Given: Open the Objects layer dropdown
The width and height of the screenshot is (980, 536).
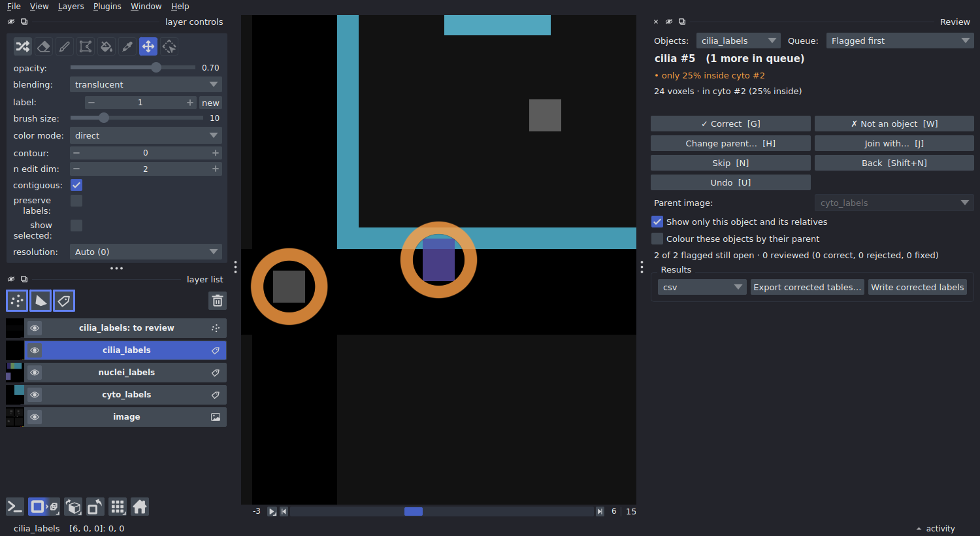Looking at the screenshot, I should (x=738, y=41).
